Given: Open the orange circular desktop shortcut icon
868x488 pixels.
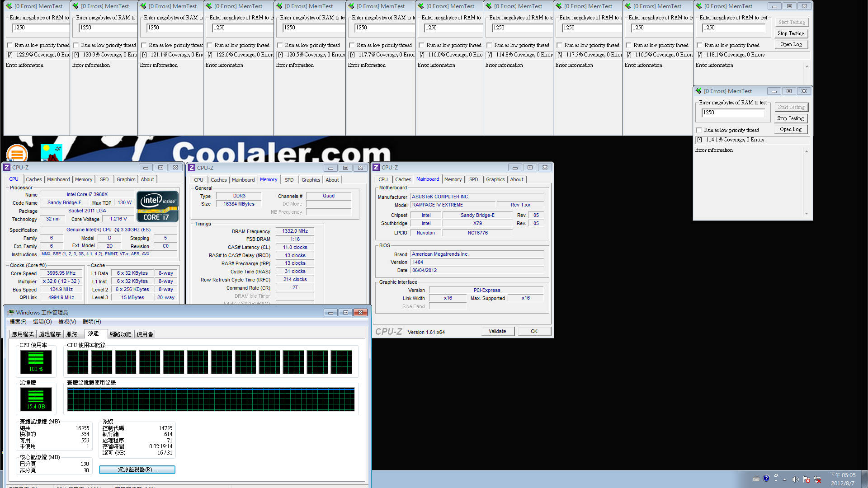Looking at the screenshot, I should tap(17, 154).
